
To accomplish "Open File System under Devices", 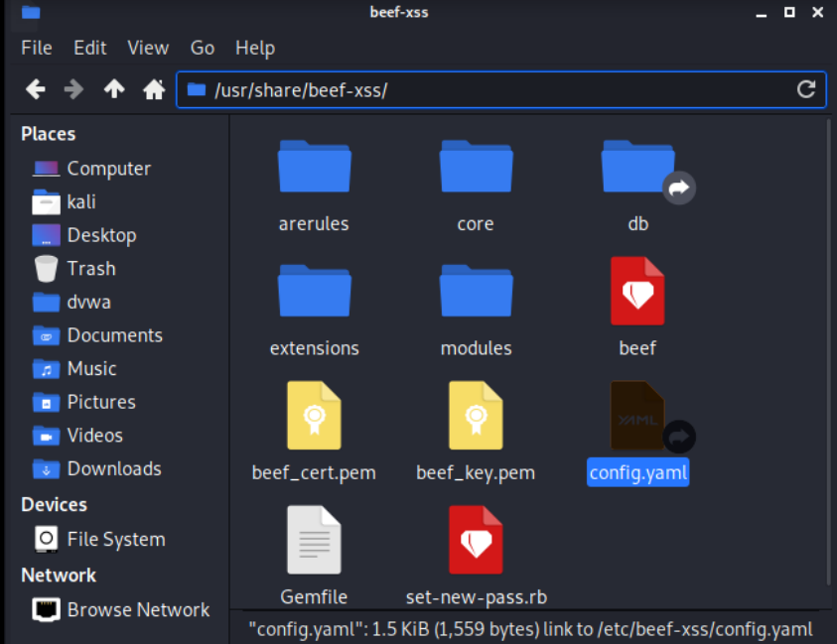I will (99, 539).
